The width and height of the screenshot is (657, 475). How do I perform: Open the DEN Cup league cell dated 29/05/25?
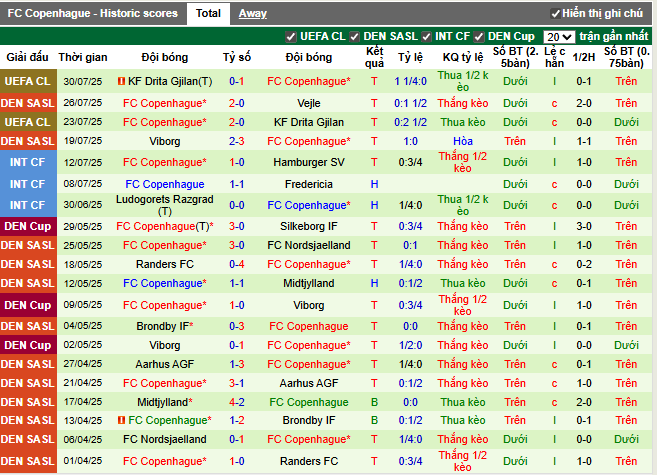(28, 226)
